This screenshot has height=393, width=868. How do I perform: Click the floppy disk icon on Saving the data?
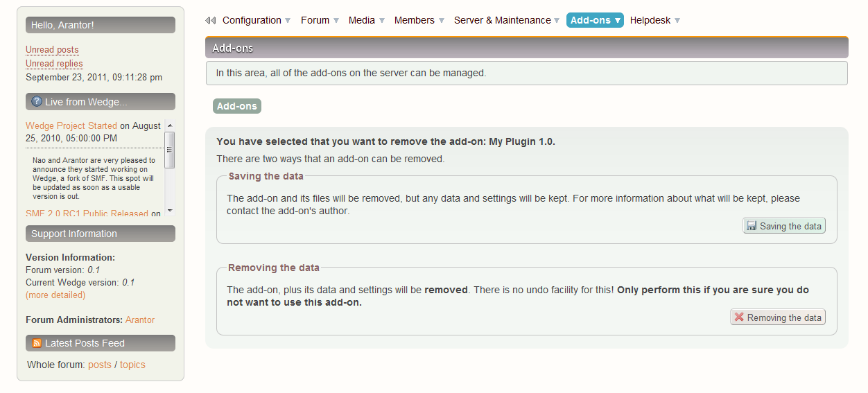752,226
